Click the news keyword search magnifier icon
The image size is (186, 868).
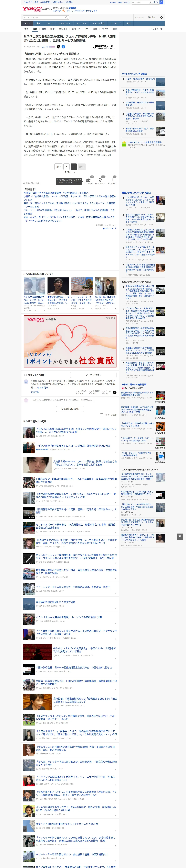tap(66, 18)
